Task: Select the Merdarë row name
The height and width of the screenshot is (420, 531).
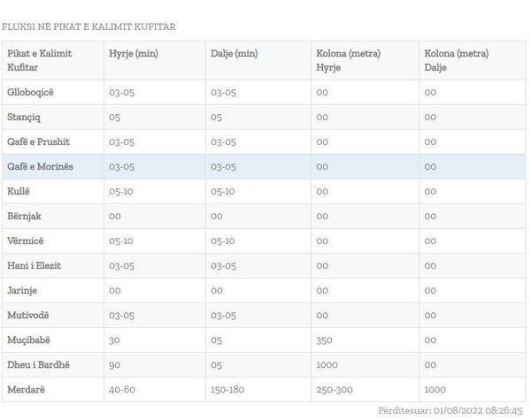Action: pyautogui.click(x=26, y=390)
